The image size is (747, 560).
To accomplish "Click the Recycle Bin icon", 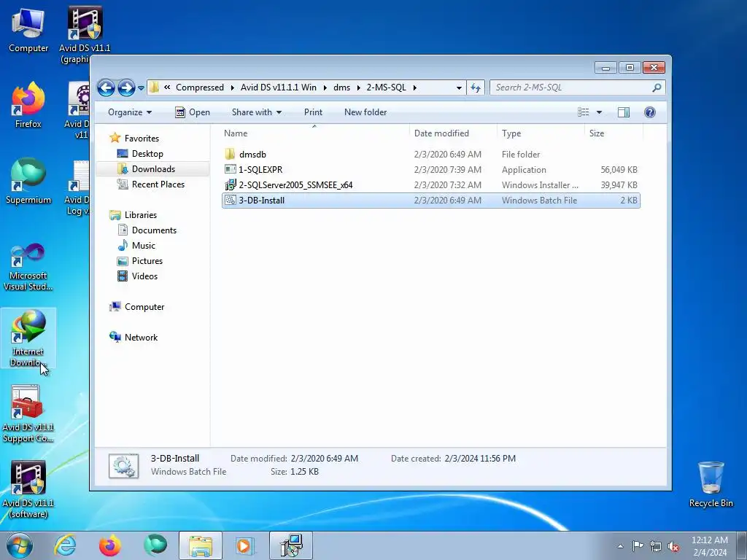I will (711, 484).
